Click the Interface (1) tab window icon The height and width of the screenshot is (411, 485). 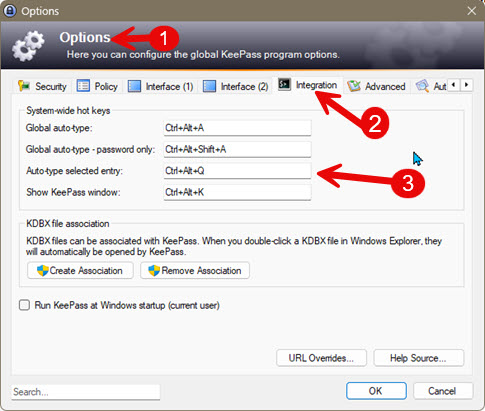pos(134,86)
